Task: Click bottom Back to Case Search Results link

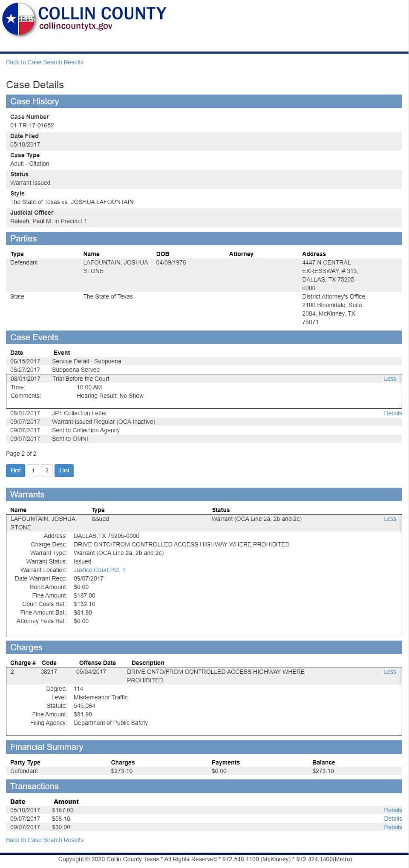Action: 45,840
